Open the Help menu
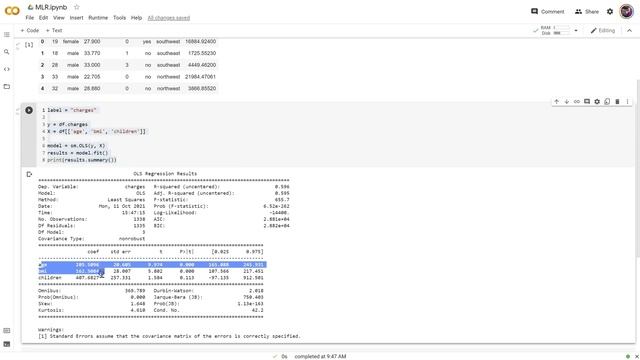Screen dimensions: 640x360 [x=136, y=18]
